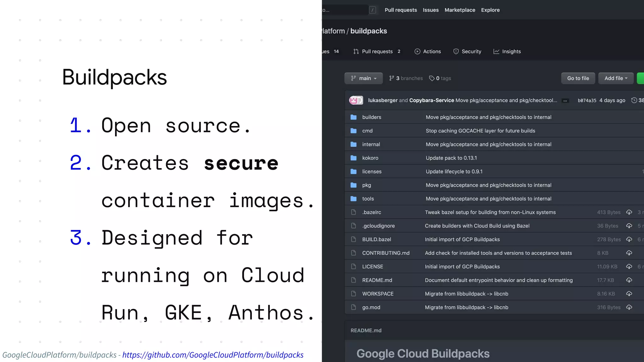Open the main branch dropdown
The width and height of the screenshot is (644, 362).
[x=364, y=78]
